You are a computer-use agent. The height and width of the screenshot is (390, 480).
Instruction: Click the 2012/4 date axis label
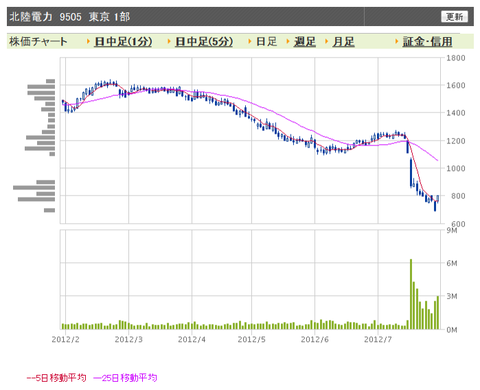192,339
